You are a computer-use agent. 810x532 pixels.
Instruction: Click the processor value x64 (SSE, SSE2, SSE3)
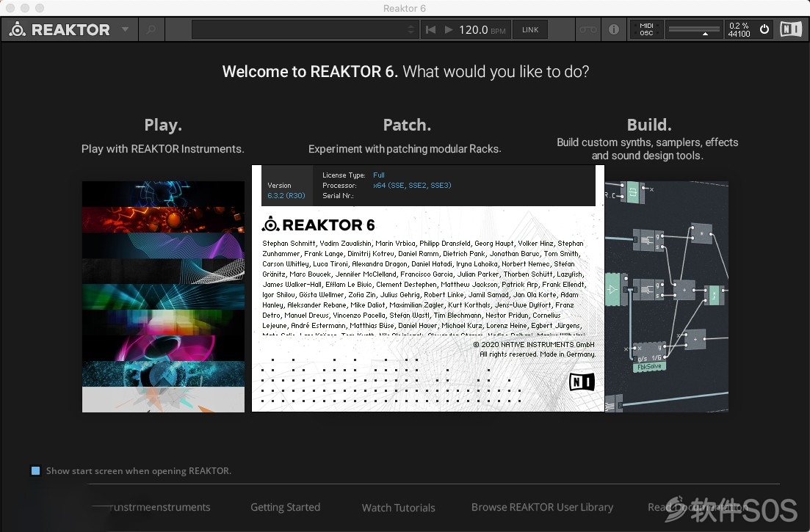[x=412, y=185]
